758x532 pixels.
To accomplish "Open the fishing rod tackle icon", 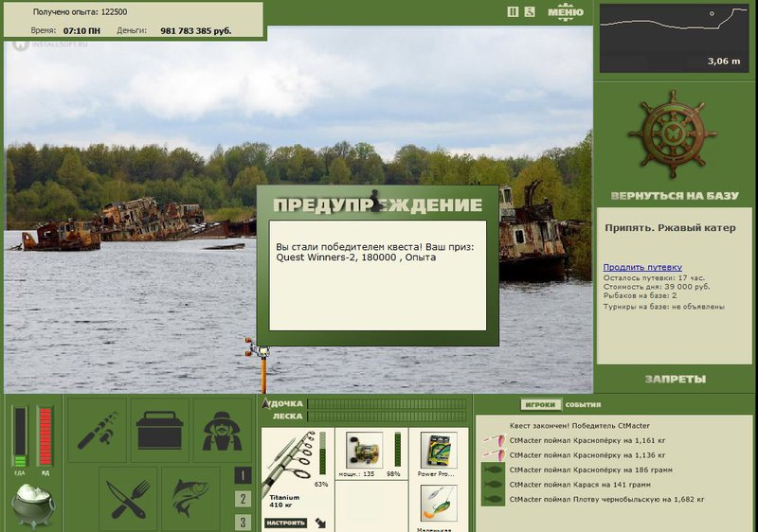I will (x=98, y=430).
